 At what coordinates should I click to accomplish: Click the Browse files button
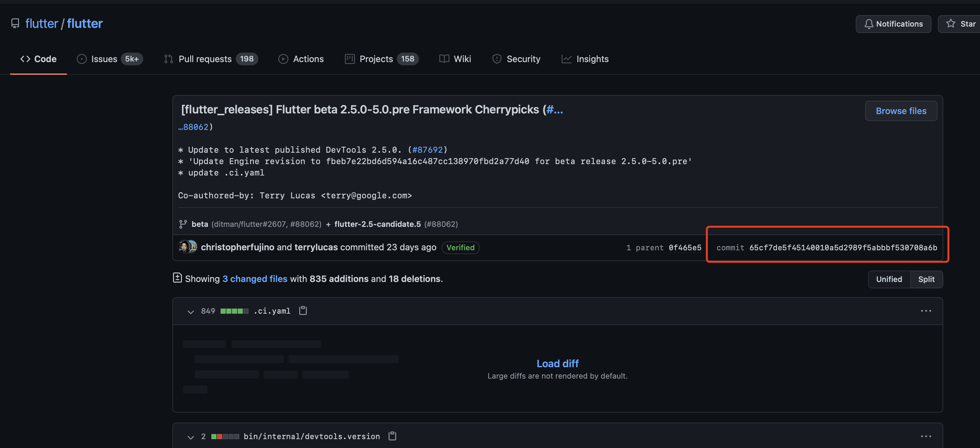click(901, 111)
